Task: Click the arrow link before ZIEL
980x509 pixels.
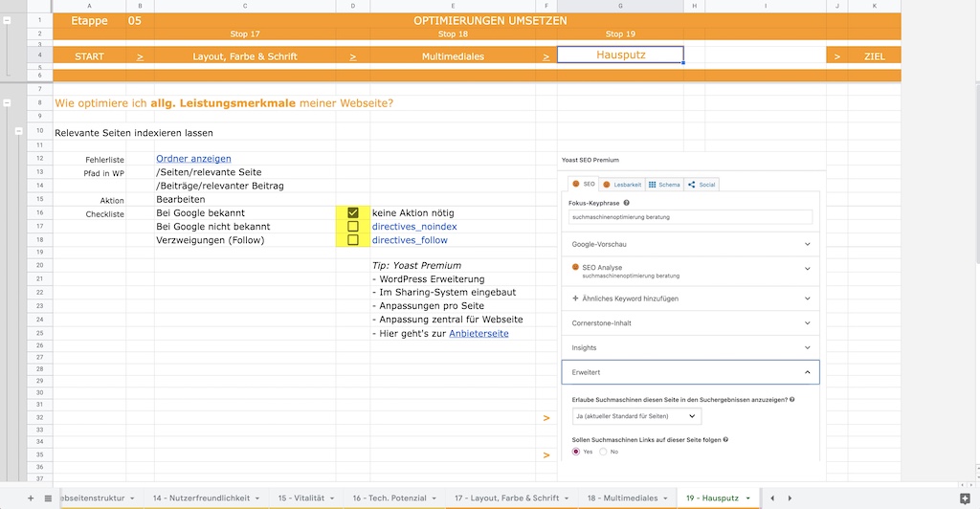Action: point(836,56)
